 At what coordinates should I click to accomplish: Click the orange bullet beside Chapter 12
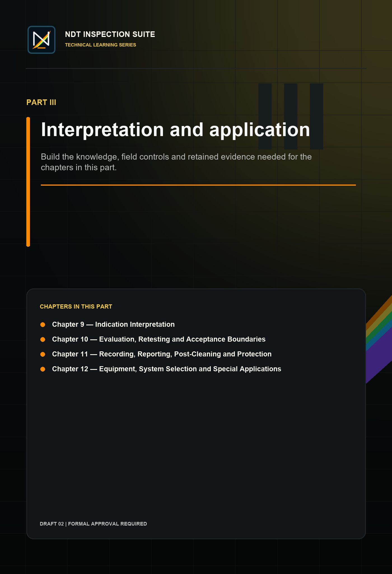[43, 369]
